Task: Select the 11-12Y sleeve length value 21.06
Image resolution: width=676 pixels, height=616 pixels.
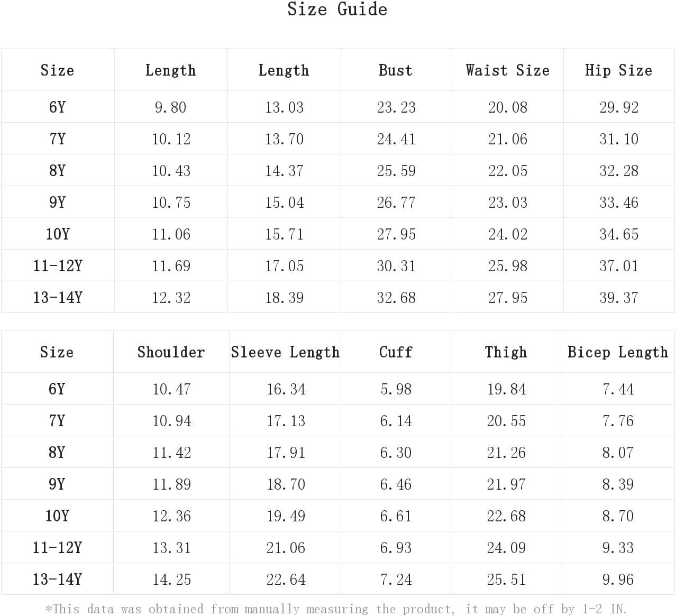Action: (286, 548)
